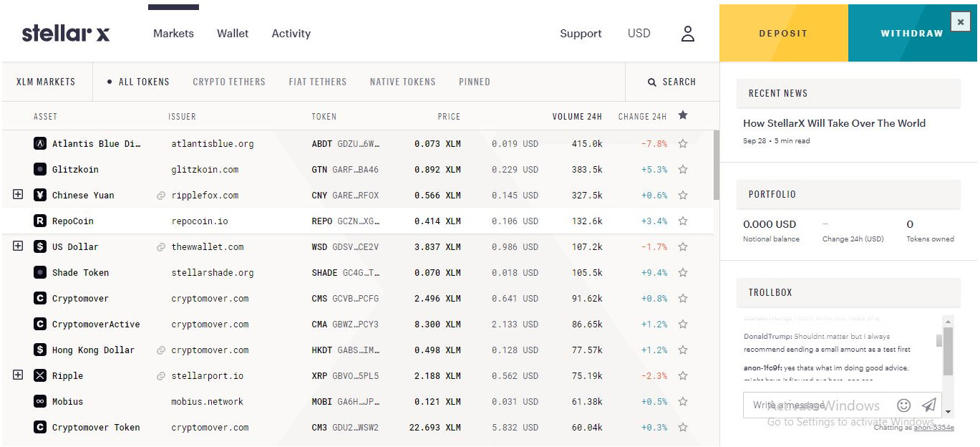Screen dimensions: 980x447
Task: Pin the Ripple XRP market
Action: (x=683, y=375)
